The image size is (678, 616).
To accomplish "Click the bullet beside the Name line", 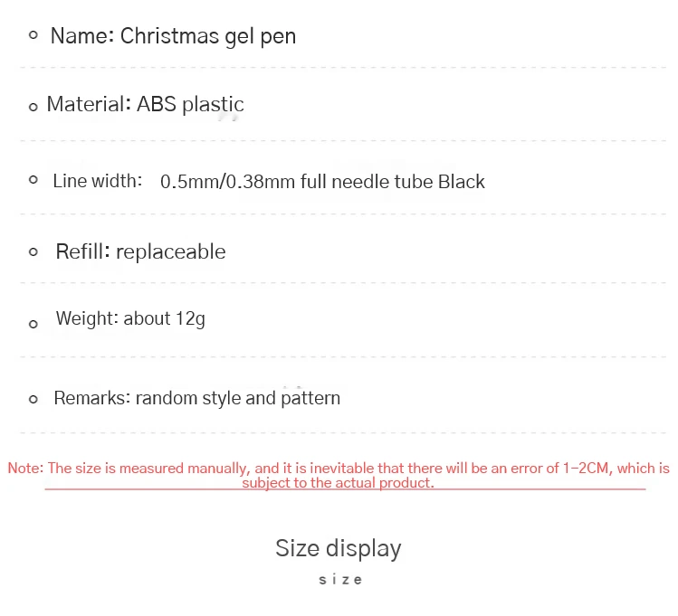I will click(33, 36).
